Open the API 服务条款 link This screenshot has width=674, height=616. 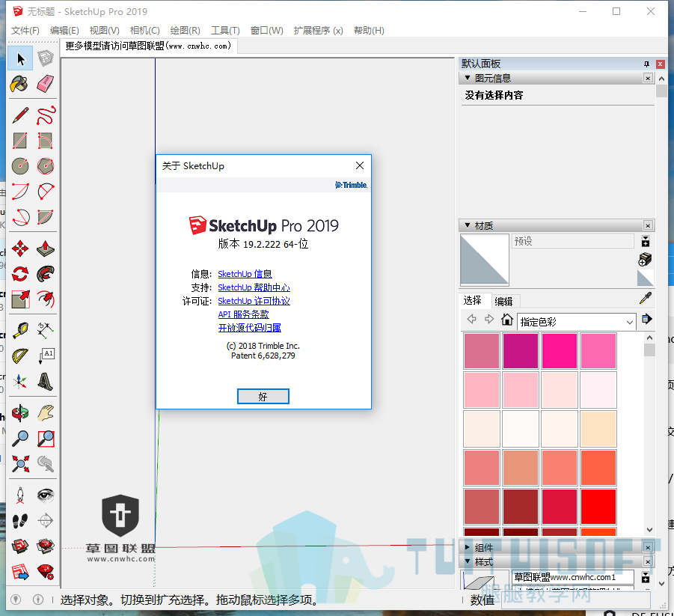pos(243,314)
